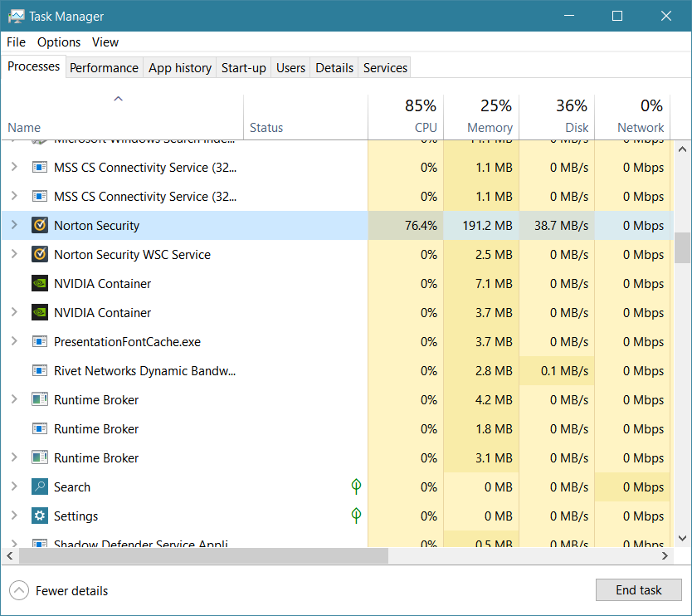Click the Task Manager title bar icon

pyautogui.click(x=17, y=16)
